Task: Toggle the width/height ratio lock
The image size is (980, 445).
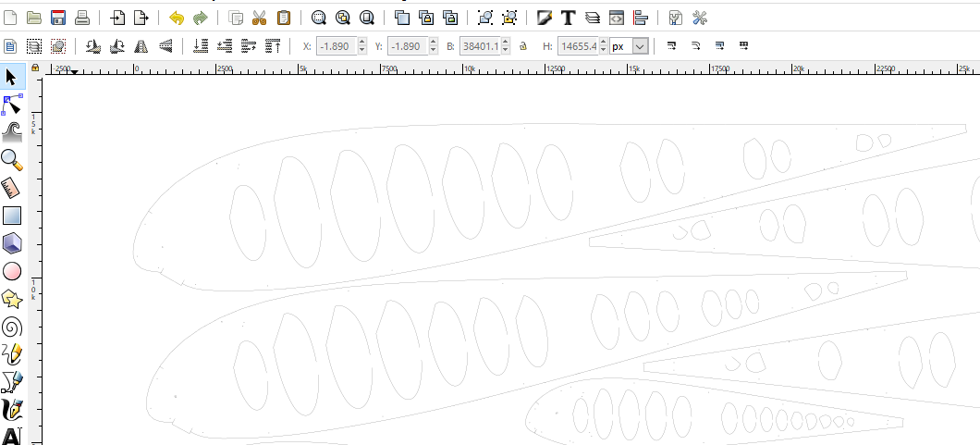Action: click(x=523, y=45)
